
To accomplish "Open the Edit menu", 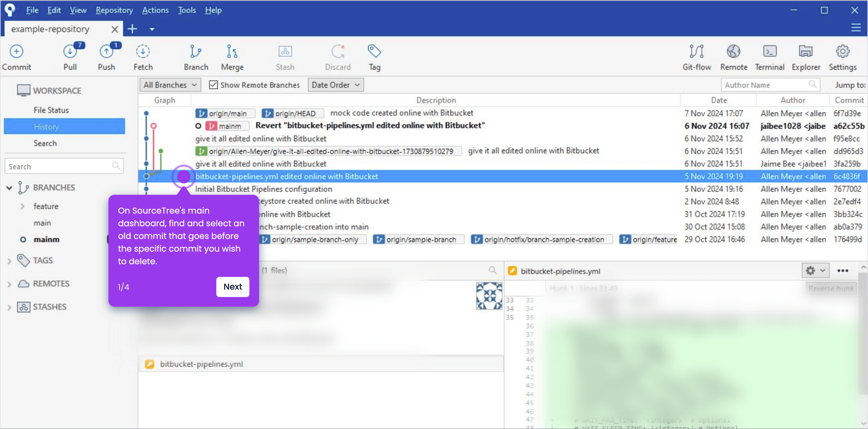I will click(x=54, y=10).
